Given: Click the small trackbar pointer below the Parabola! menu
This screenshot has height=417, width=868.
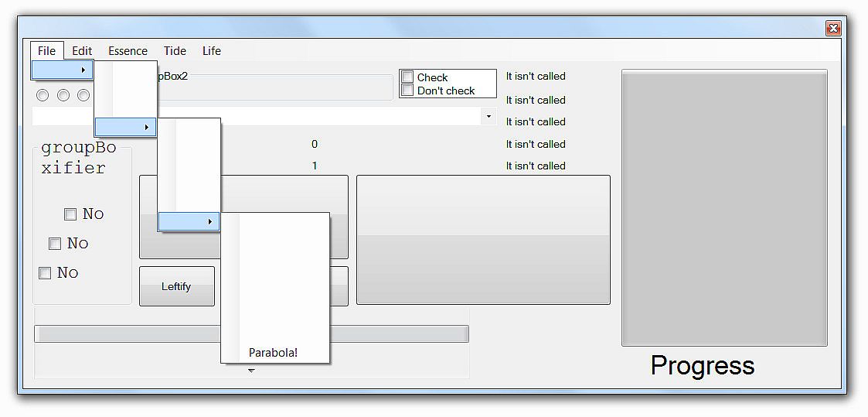Looking at the screenshot, I should pyautogui.click(x=251, y=371).
